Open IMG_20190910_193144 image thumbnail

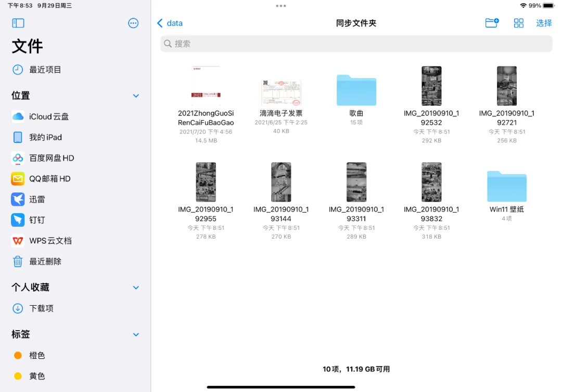[x=281, y=182]
